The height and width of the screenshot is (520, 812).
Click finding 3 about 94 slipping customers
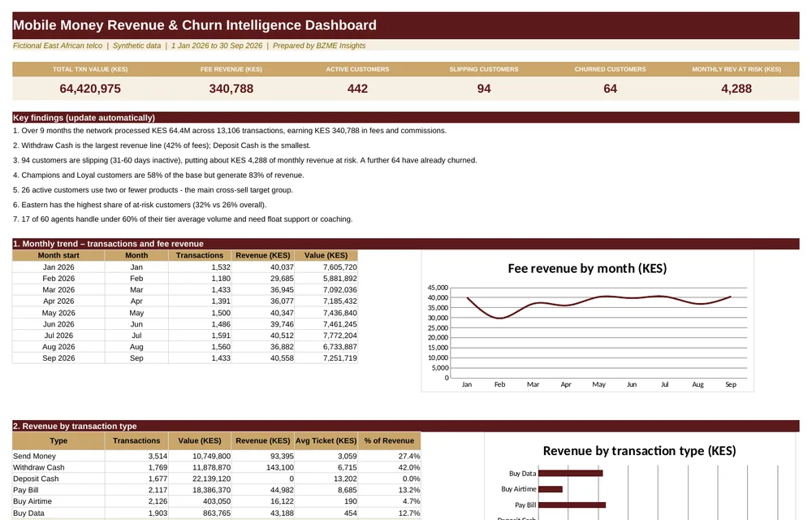(x=245, y=160)
